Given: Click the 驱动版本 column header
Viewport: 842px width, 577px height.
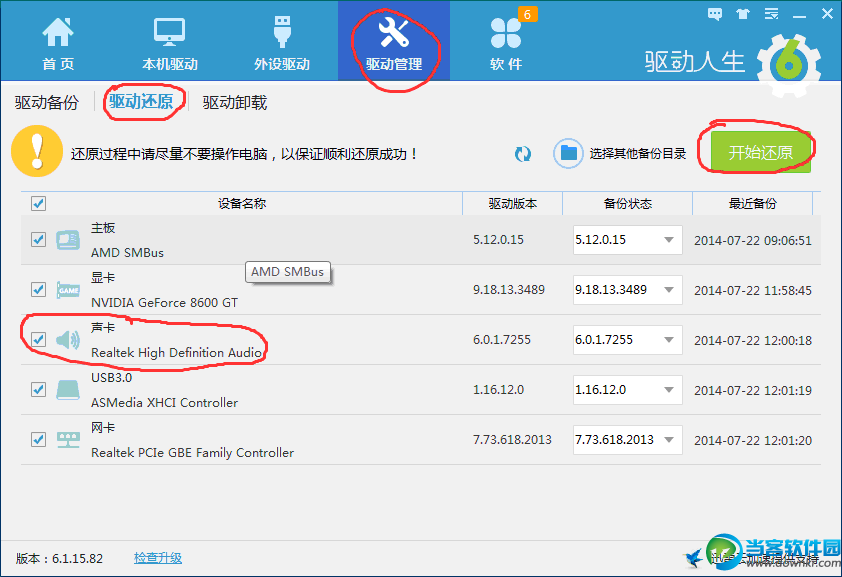Looking at the screenshot, I should coord(513,203).
